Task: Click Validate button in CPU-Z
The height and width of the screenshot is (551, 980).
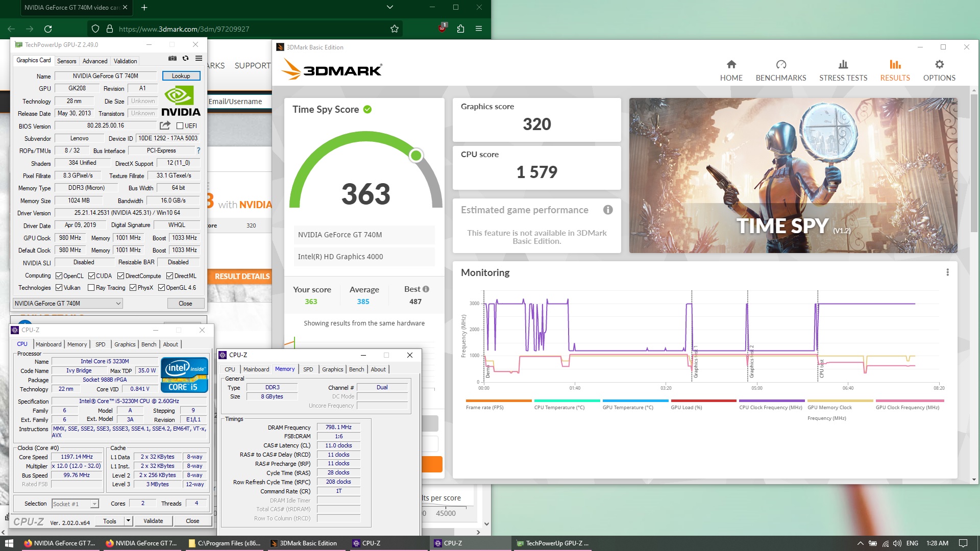Action: click(153, 521)
